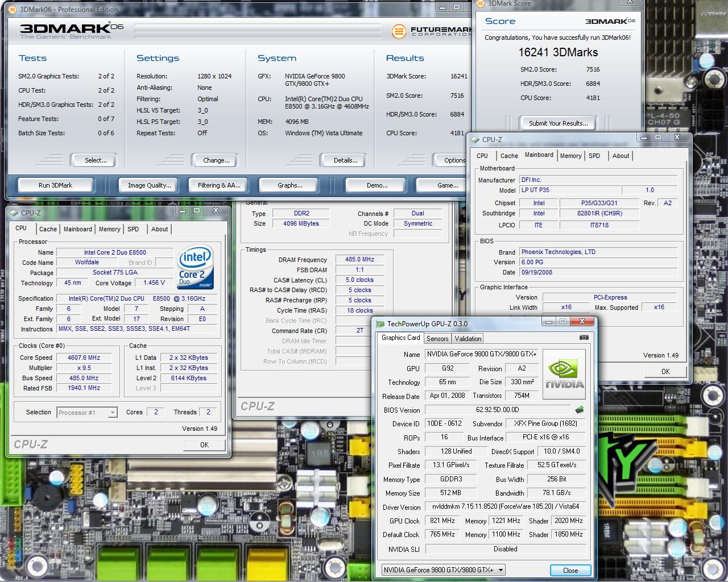Click the Subvendor XFX Pine Group field
This screenshot has width=728, height=582.
coord(545,423)
